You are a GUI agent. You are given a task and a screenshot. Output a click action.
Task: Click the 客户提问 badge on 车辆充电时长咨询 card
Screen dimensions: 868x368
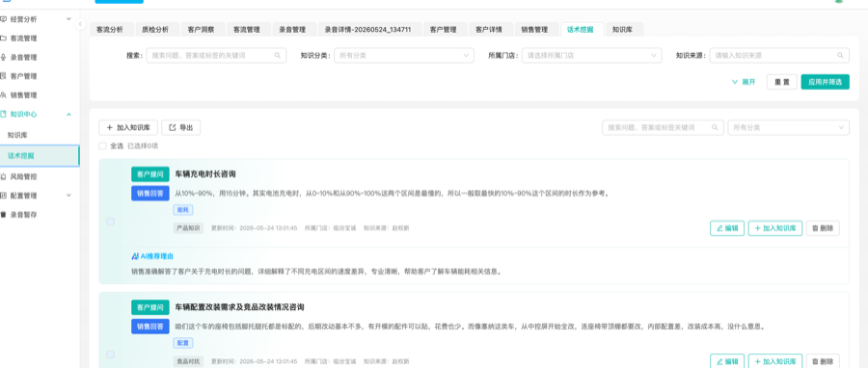point(150,174)
